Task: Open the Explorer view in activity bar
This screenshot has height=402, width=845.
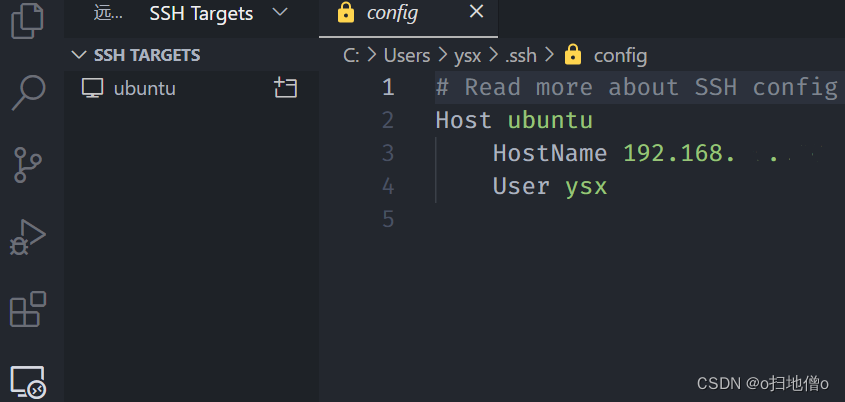Action: [x=28, y=20]
